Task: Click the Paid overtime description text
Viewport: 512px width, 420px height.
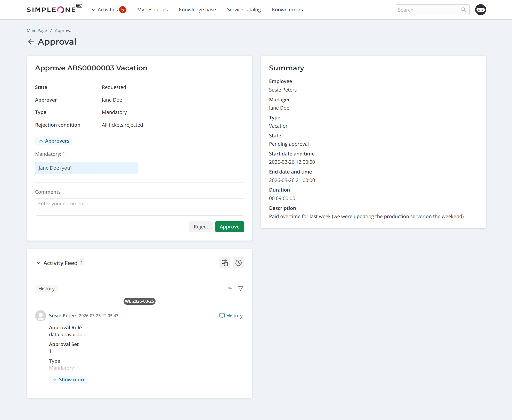Action: (x=366, y=216)
